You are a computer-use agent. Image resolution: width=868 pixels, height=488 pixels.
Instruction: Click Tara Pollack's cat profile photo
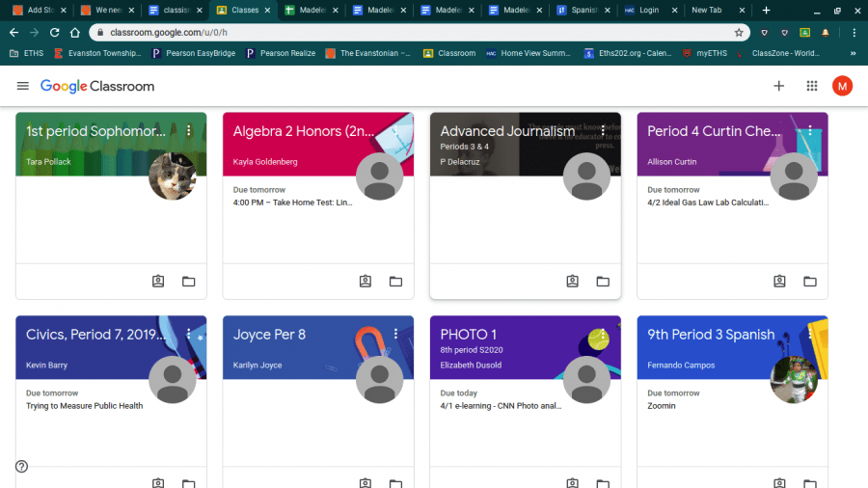tap(173, 176)
